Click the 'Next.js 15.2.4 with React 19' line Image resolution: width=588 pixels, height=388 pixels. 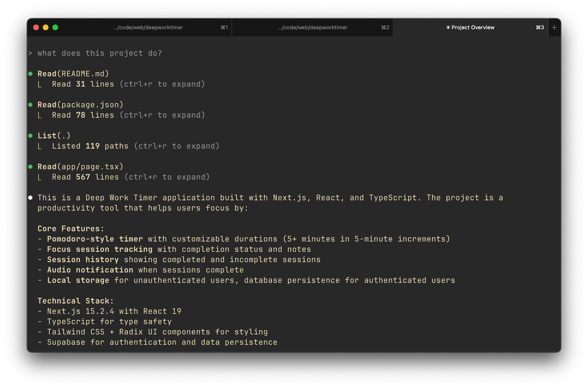[110, 311]
